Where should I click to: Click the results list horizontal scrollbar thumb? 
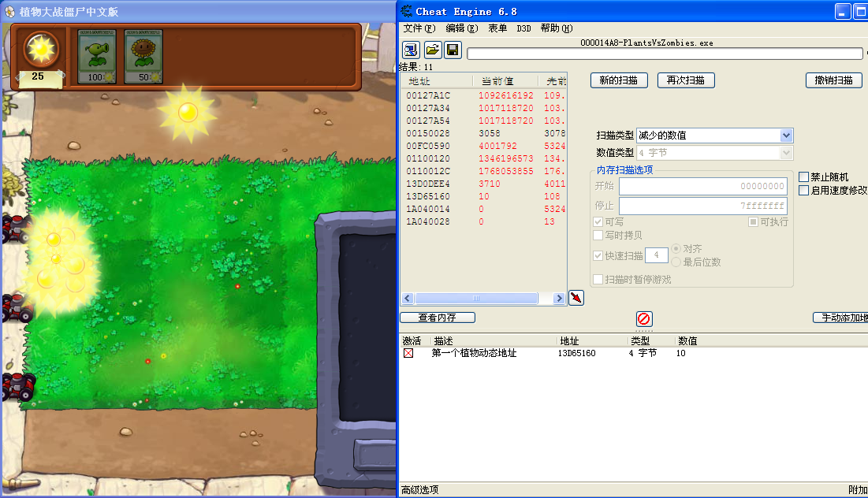(x=476, y=298)
